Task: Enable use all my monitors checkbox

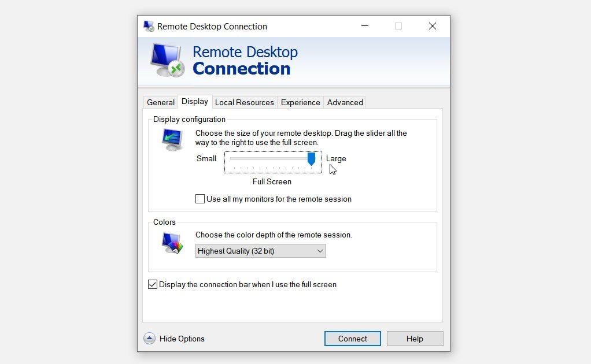Action: point(200,199)
